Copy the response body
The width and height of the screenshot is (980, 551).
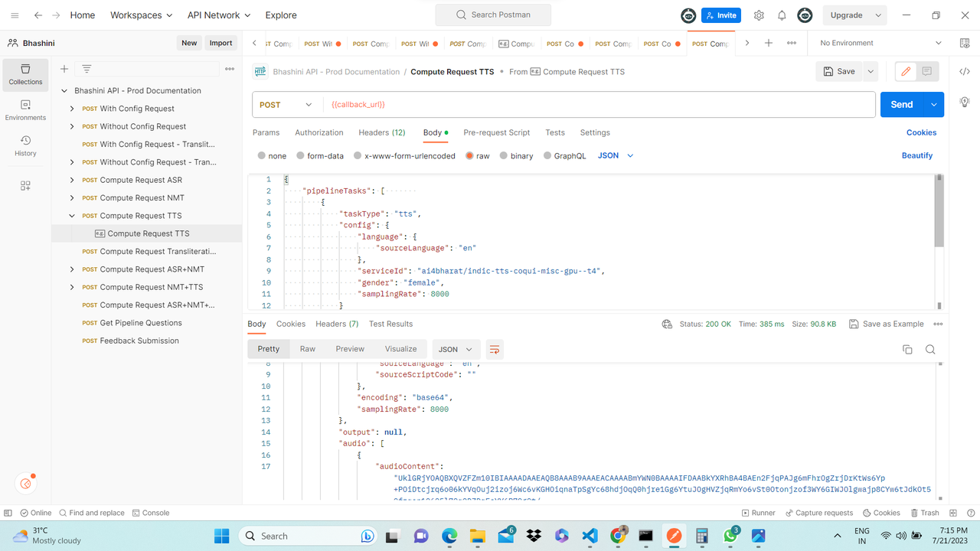(x=907, y=350)
